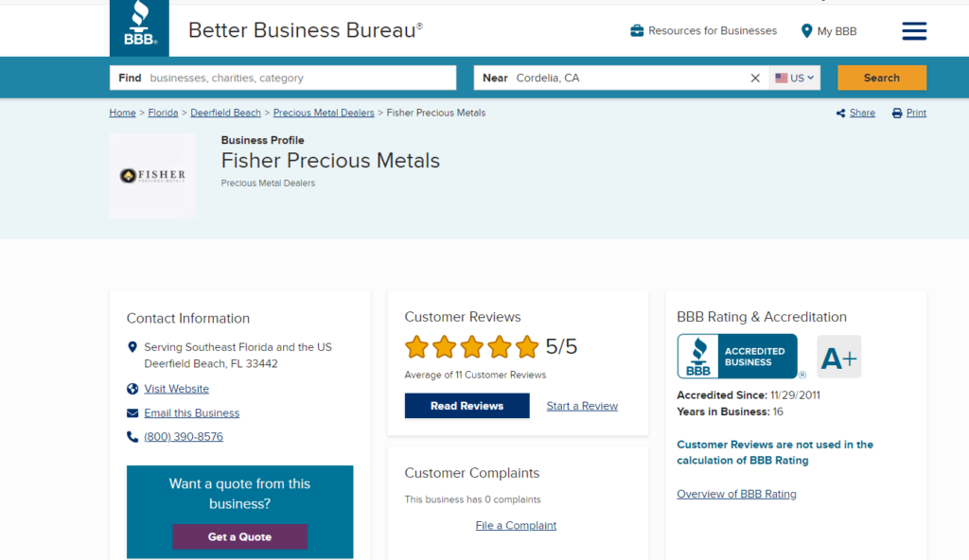Image resolution: width=969 pixels, height=560 pixels.
Task: Open the hamburger menu
Action: point(914,31)
